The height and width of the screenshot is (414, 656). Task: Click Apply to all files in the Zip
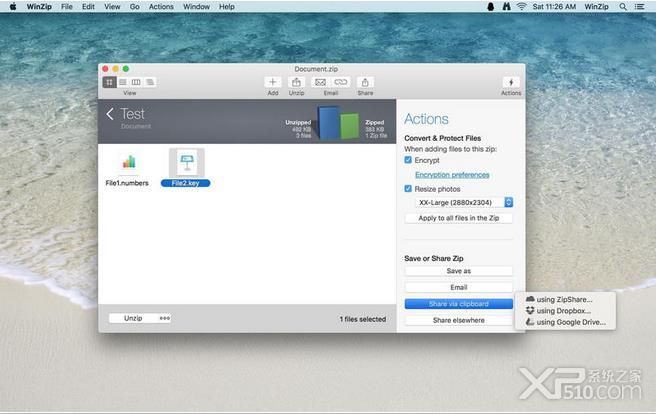[x=459, y=218]
